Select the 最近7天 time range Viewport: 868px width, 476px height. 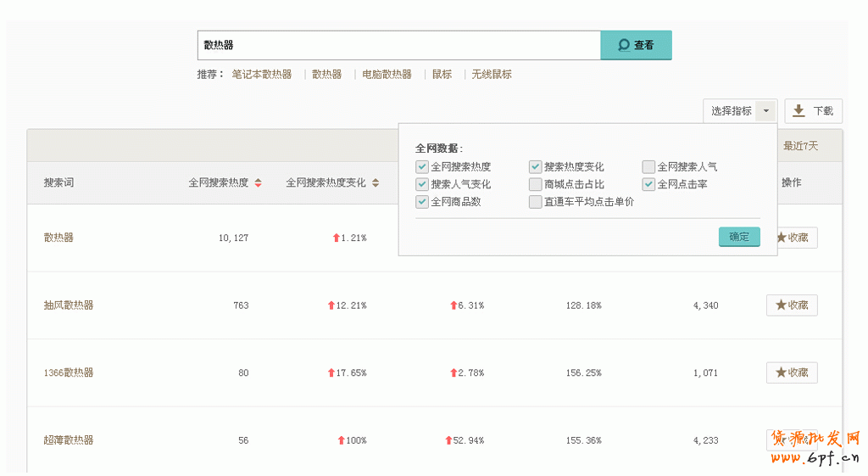(x=800, y=146)
